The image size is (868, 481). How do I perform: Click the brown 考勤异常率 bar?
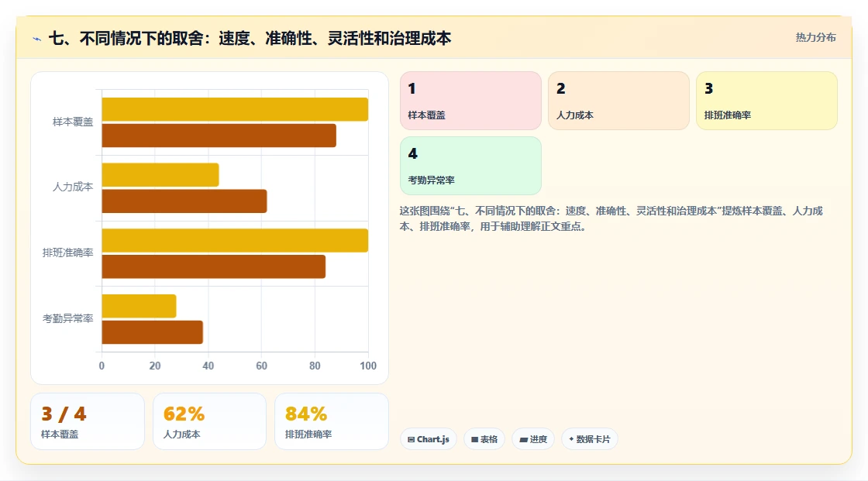(152, 332)
